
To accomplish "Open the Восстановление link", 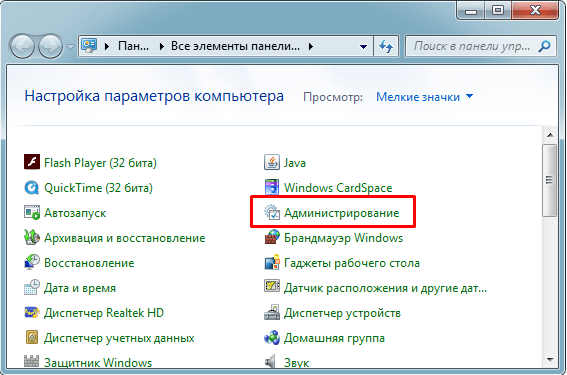I will [89, 263].
